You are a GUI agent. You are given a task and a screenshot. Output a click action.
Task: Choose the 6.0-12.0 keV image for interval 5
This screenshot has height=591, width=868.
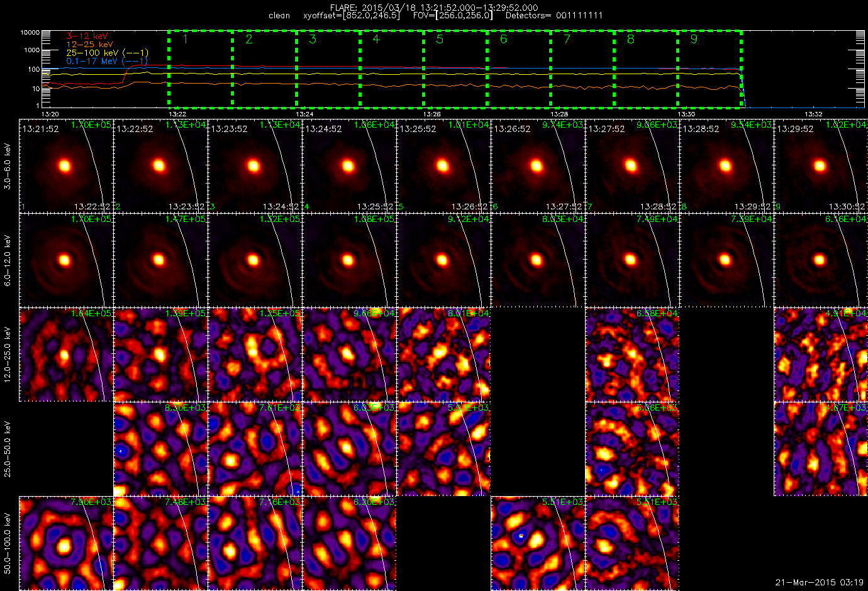tap(443, 260)
